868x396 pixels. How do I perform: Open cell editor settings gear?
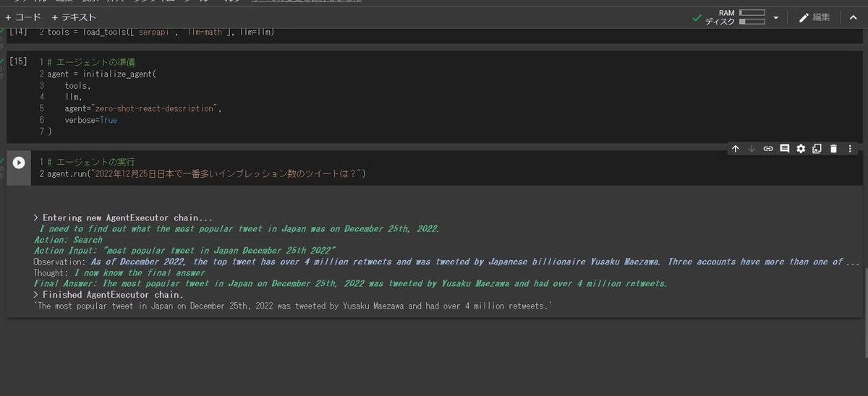801,149
